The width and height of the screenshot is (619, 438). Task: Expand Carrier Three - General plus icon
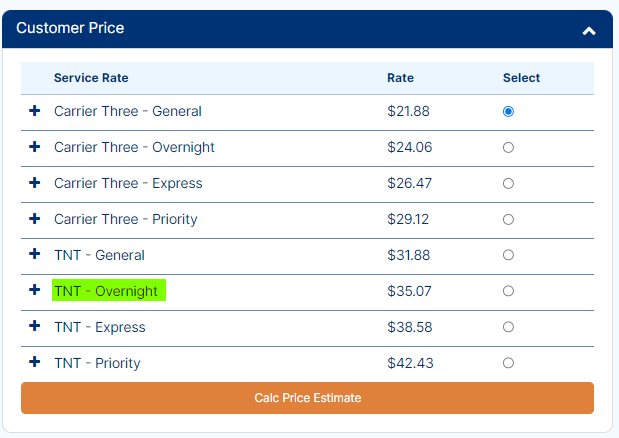pos(35,111)
